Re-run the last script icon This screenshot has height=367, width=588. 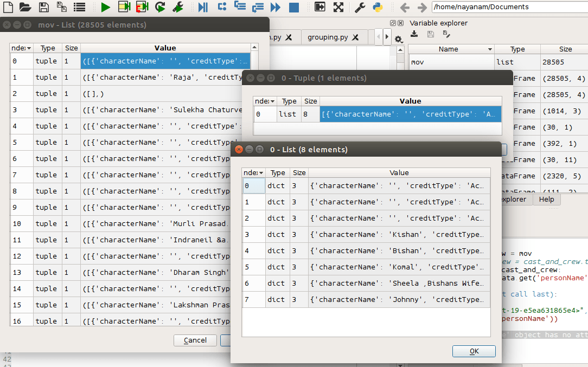[x=160, y=7]
